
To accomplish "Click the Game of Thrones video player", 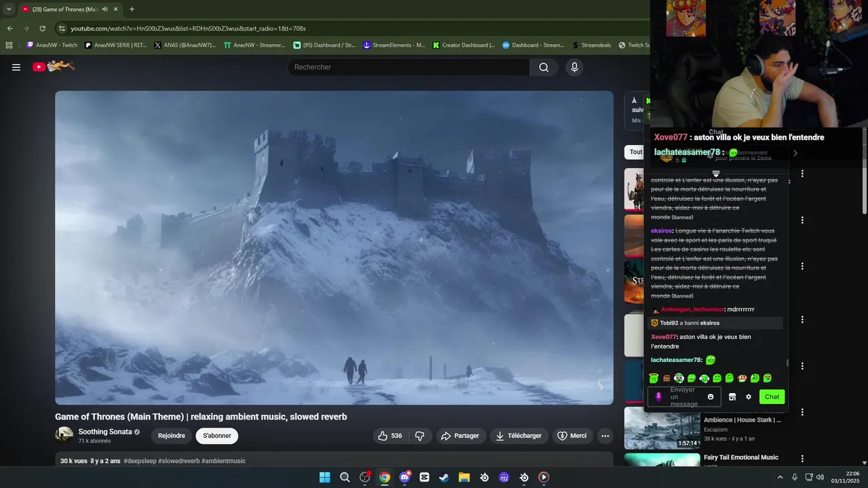I will [334, 247].
